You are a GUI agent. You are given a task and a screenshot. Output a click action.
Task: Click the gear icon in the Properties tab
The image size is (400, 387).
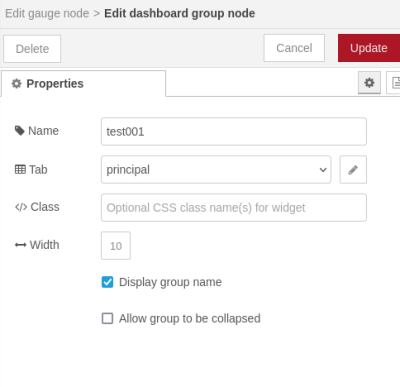(x=16, y=83)
